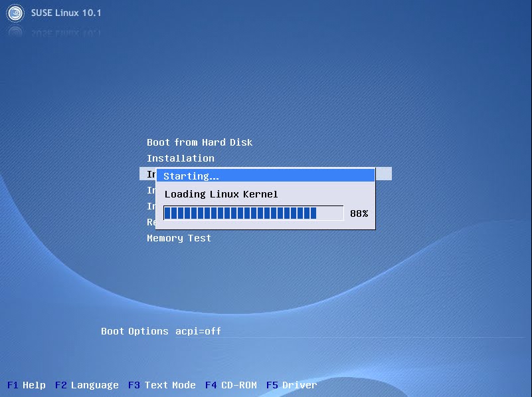Open F4 CD-ROM source options

(x=231, y=385)
